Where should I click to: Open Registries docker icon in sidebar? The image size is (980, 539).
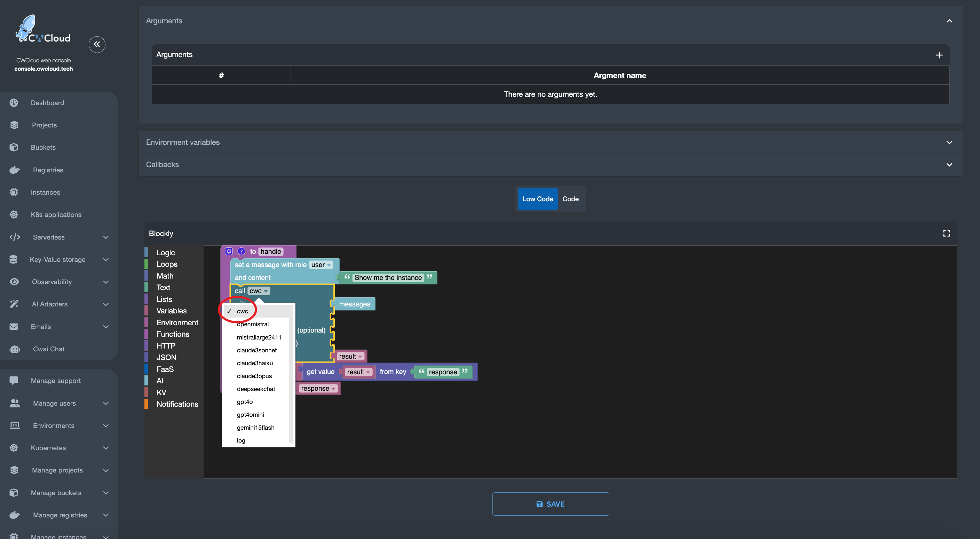pos(15,170)
